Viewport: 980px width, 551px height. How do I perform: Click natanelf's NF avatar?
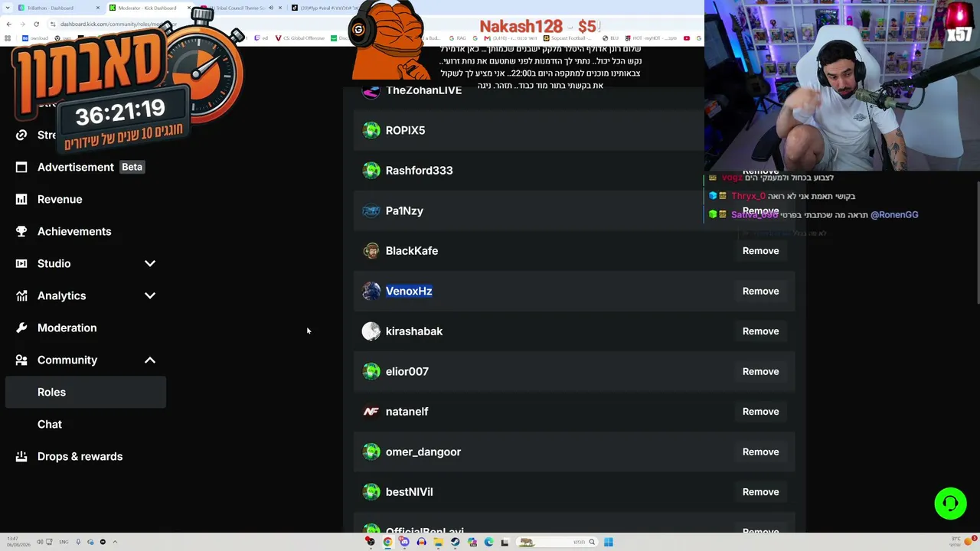click(371, 412)
